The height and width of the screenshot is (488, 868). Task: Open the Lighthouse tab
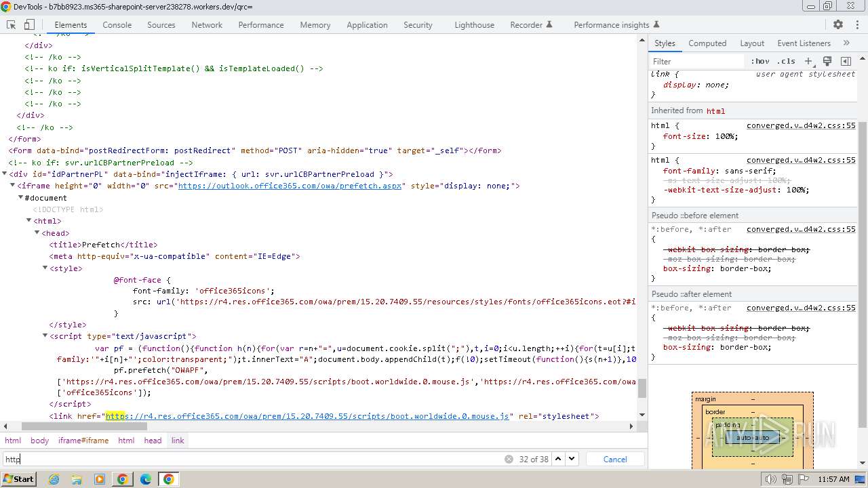coord(474,24)
